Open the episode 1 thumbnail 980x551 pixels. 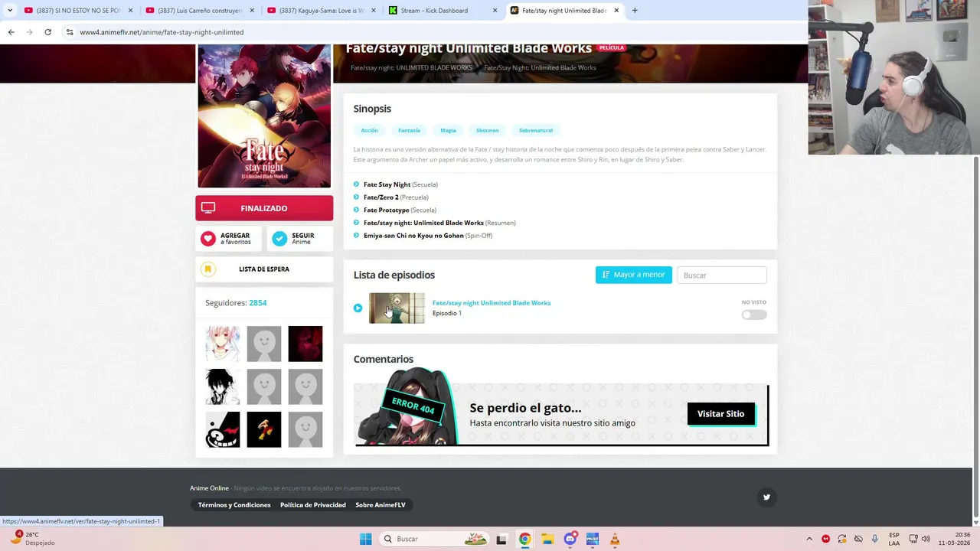coord(397,308)
